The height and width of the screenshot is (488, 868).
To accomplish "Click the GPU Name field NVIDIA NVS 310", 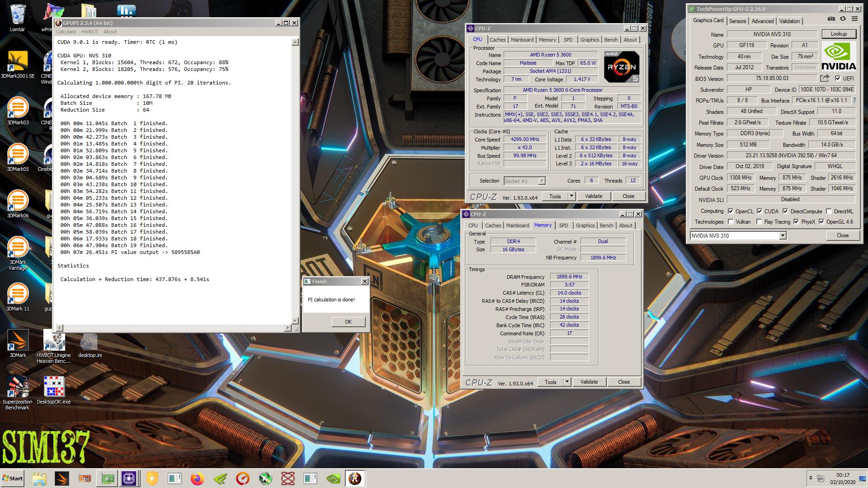I will (772, 34).
